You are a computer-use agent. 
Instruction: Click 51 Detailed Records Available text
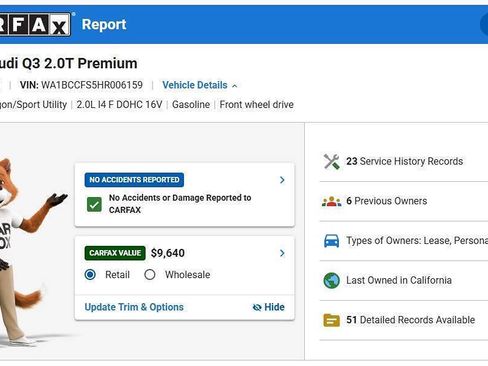(411, 320)
